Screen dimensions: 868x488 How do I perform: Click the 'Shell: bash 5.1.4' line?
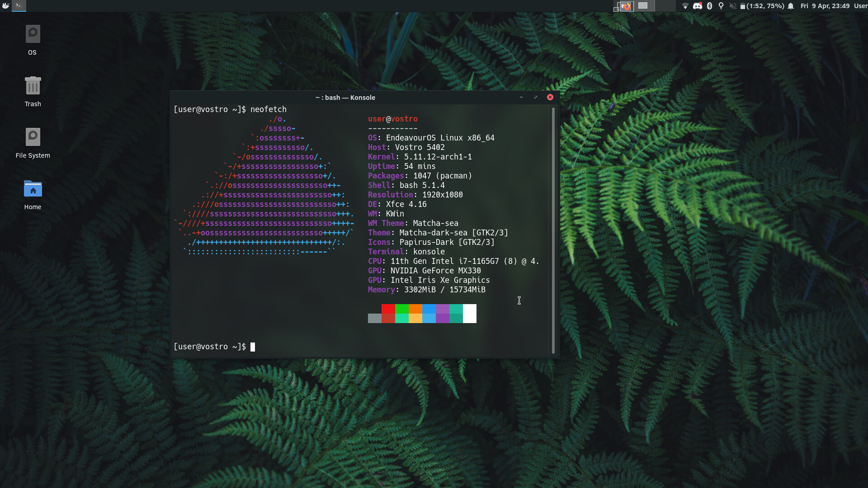[406, 185]
